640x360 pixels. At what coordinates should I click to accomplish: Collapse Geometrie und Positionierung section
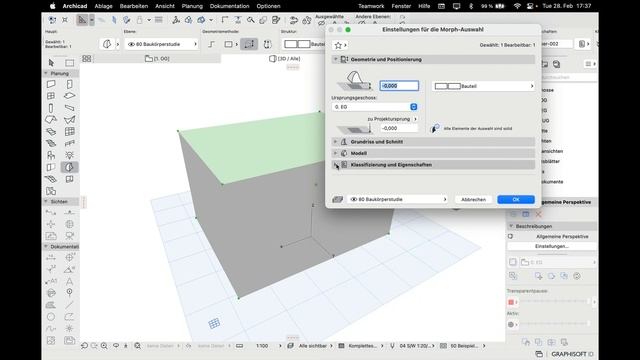[x=336, y=60]
